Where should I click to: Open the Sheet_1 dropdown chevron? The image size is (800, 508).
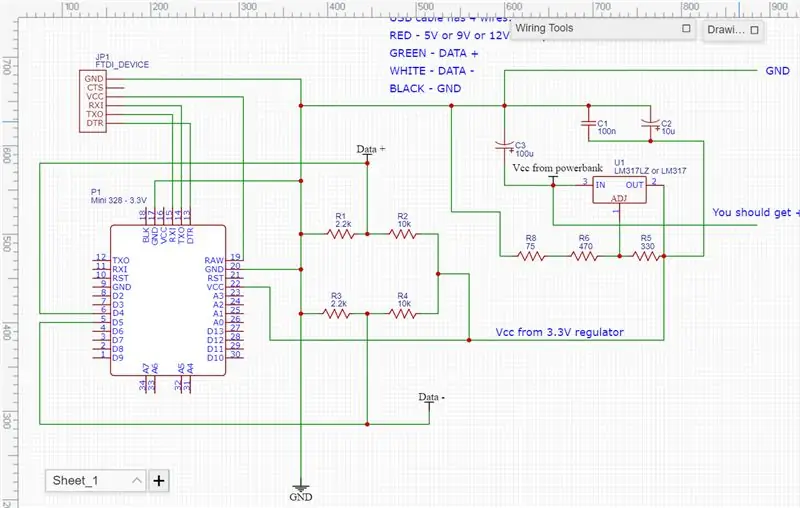(137, 480)
